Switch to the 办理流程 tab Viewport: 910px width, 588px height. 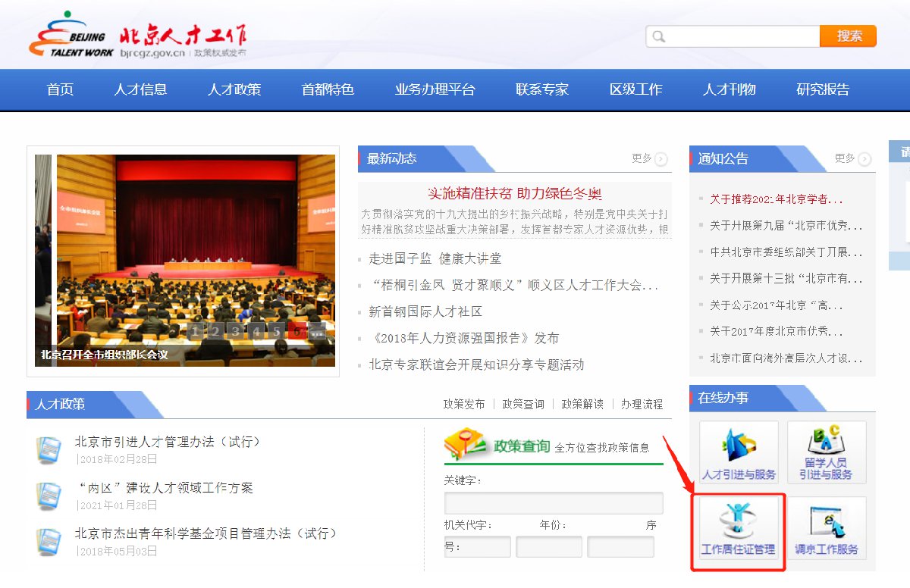pos(642,404)
